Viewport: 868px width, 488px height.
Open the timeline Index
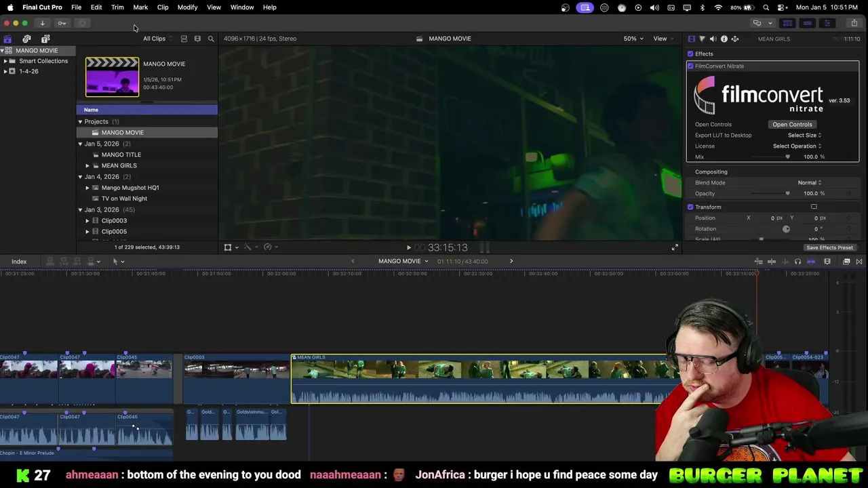[x=19, y=262]
